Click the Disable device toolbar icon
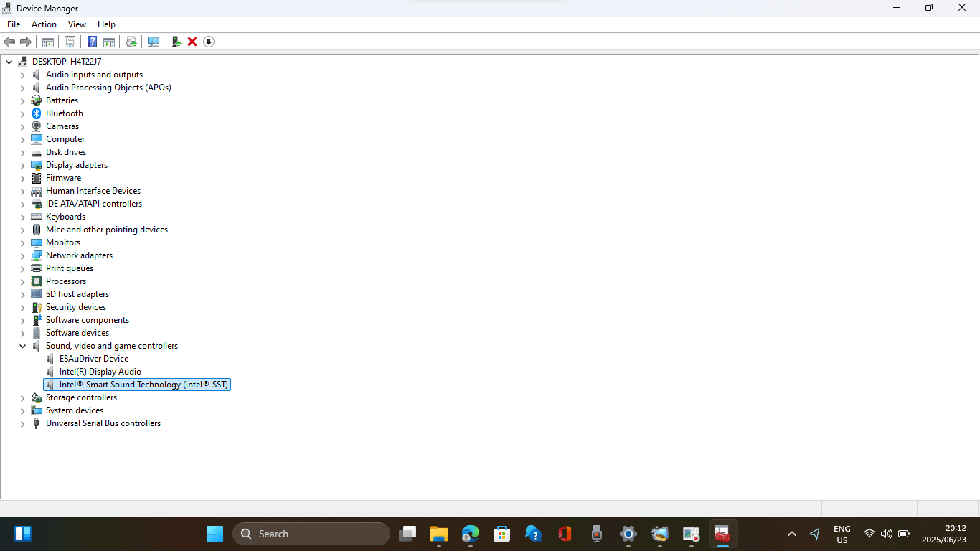The height and width of the screenshot is (551, 980). point(208,42)
